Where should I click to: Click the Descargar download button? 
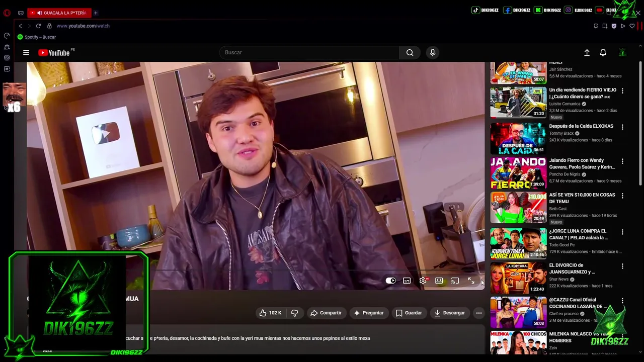[x=449, y=313]
